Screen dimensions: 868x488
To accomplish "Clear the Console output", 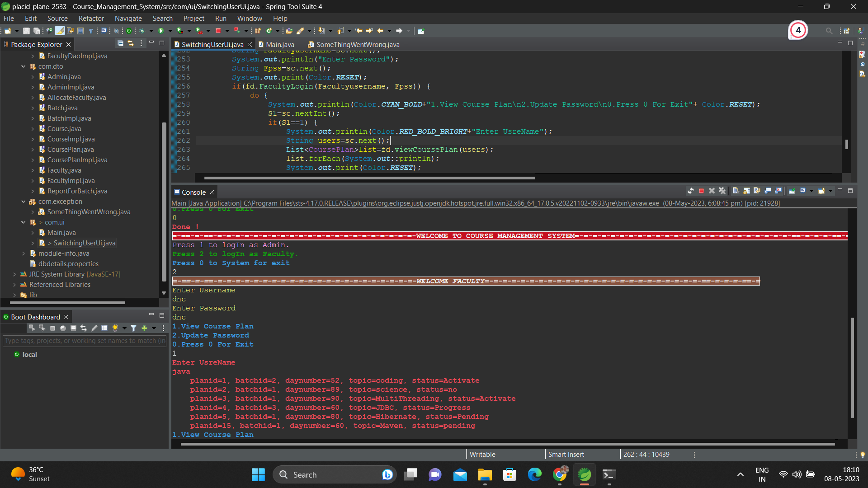I will 736,191.
